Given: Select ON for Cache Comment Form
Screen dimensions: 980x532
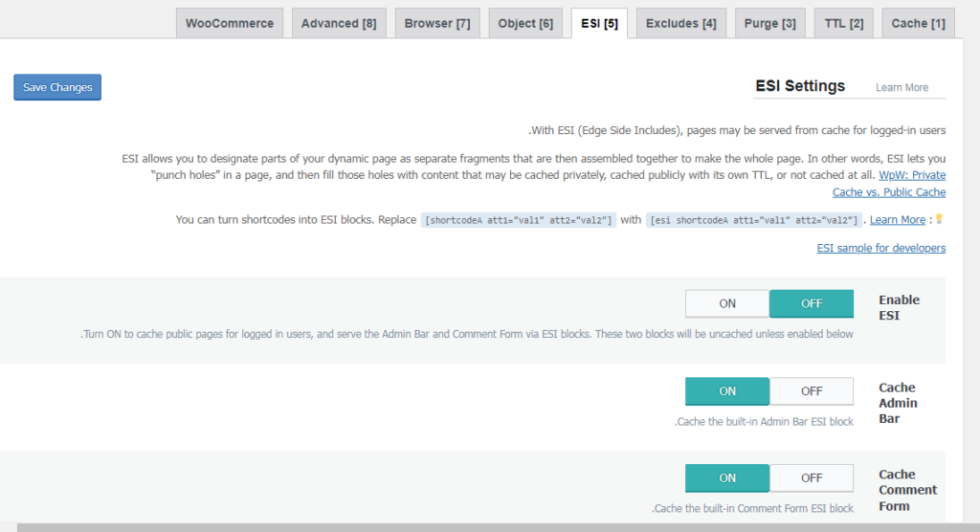Looking at the screenshot, I should (727, 478).
